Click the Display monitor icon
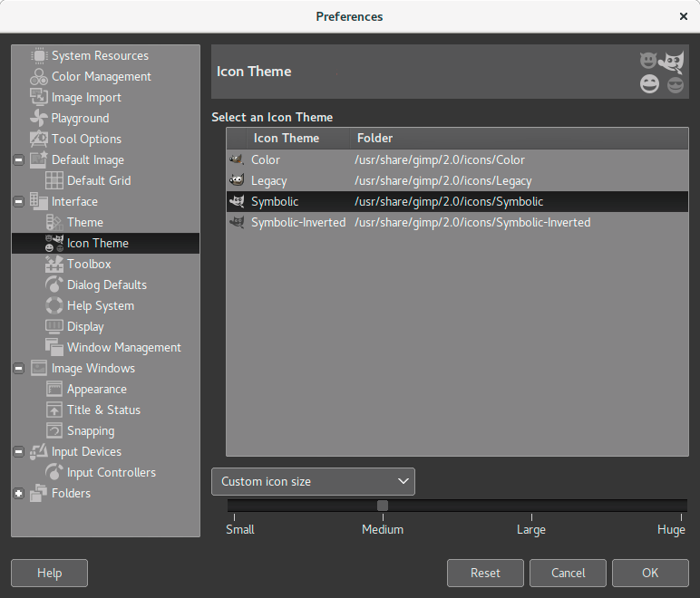 coord(54,327)
